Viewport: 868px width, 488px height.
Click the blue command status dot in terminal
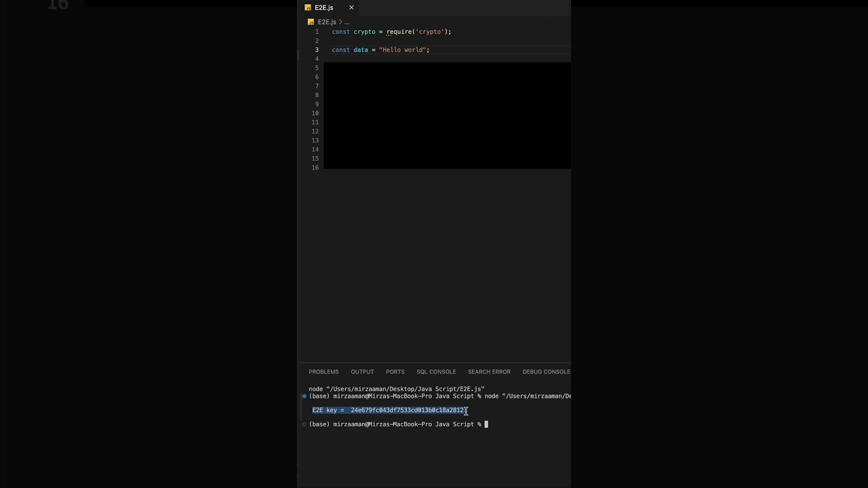pos(304,396)
